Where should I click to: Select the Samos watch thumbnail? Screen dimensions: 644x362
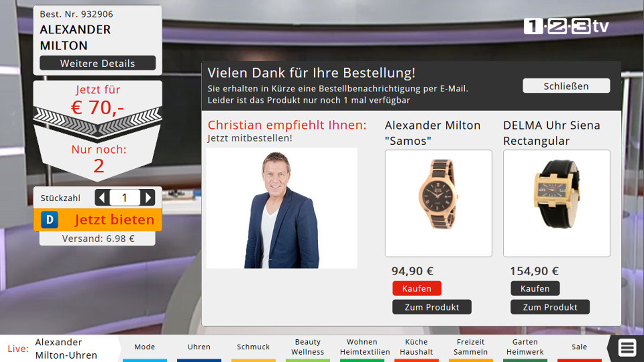click(439, 203)
